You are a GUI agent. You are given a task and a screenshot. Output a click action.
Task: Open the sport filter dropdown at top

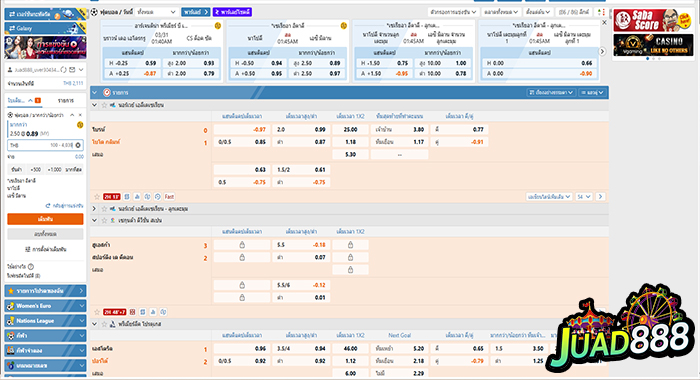[x=157, y=12]
